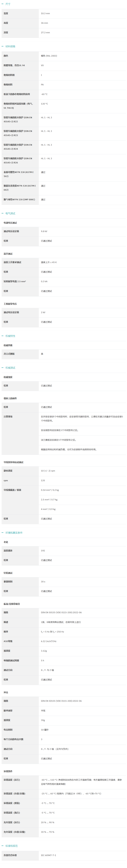Image resolution: width=127 pixels, height=868 pixels.
Task: Click the depth value 27.3 mm
Action: 46,33
